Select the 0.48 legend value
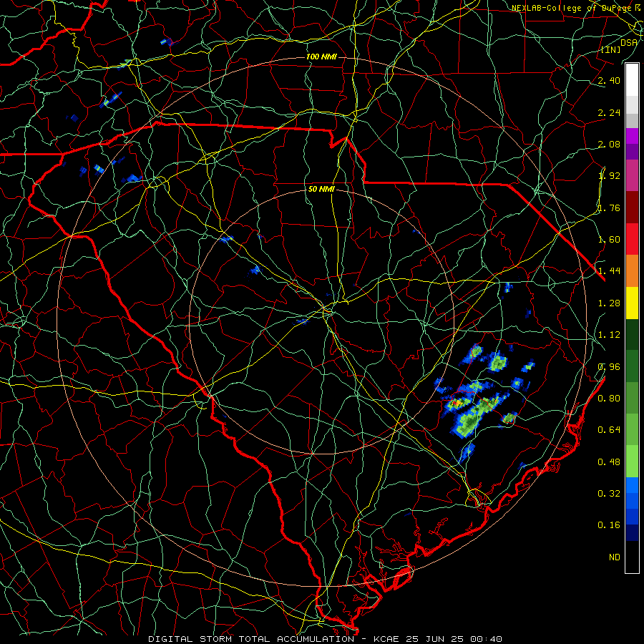 [x=609, y=462]
